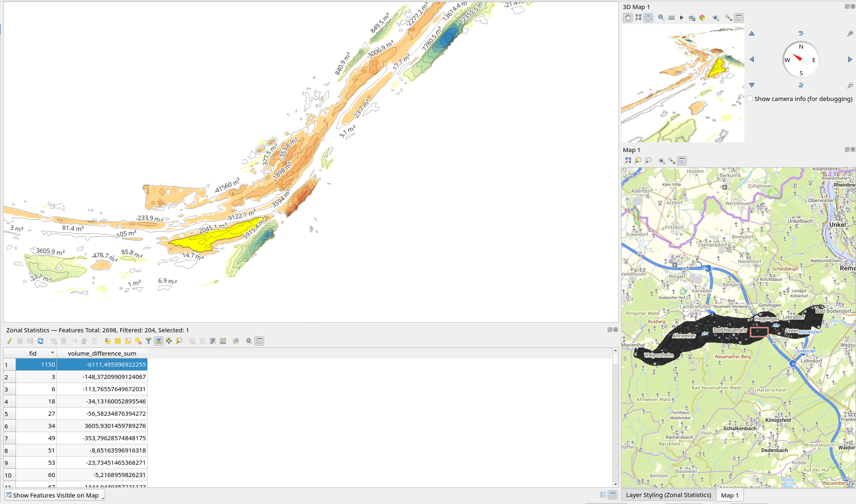Open 3D map view theme eye dropdown
This screenshot has height=504, width=856.
pyautogui.click(x=715, y=18)
